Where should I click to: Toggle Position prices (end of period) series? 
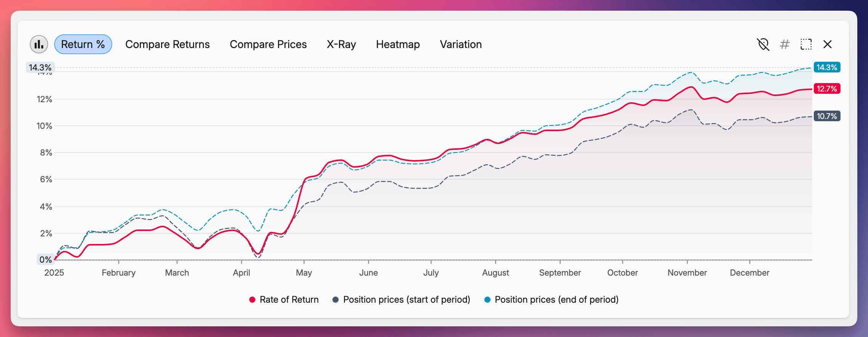[556, 300]
